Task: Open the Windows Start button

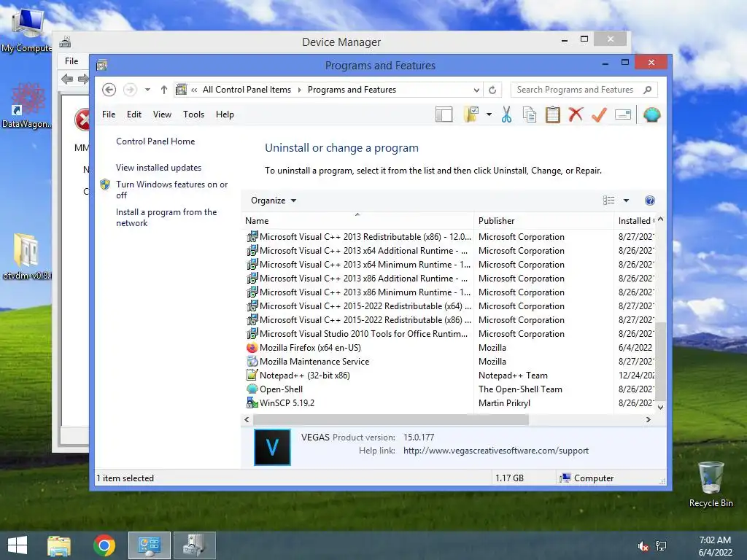Action: click(x=18, y=545)
